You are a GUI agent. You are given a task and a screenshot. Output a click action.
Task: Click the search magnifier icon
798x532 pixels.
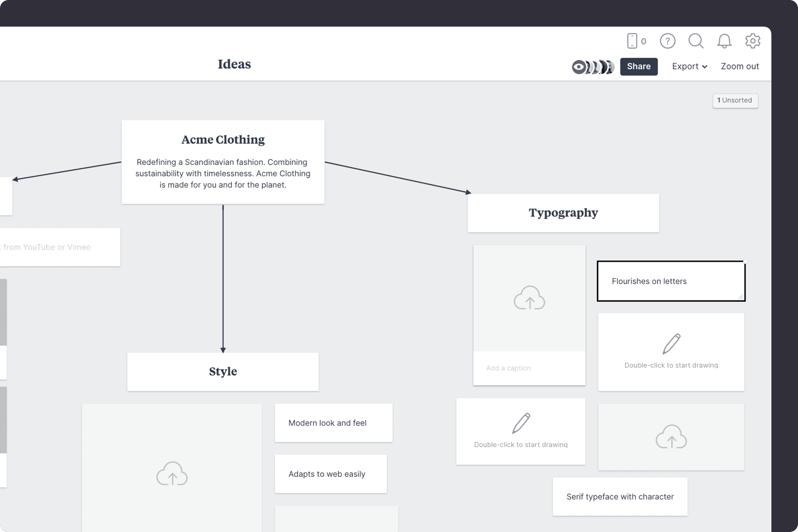696,41
